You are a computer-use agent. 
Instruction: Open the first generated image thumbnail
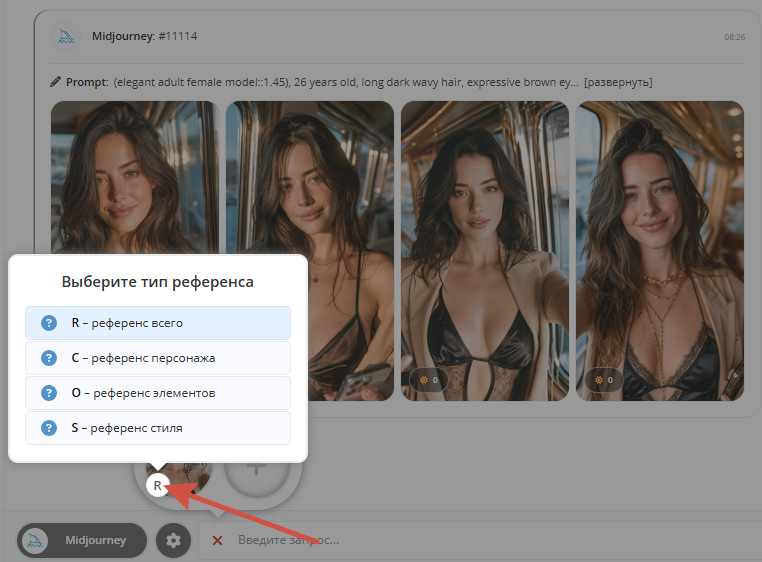tap(135, 178)
